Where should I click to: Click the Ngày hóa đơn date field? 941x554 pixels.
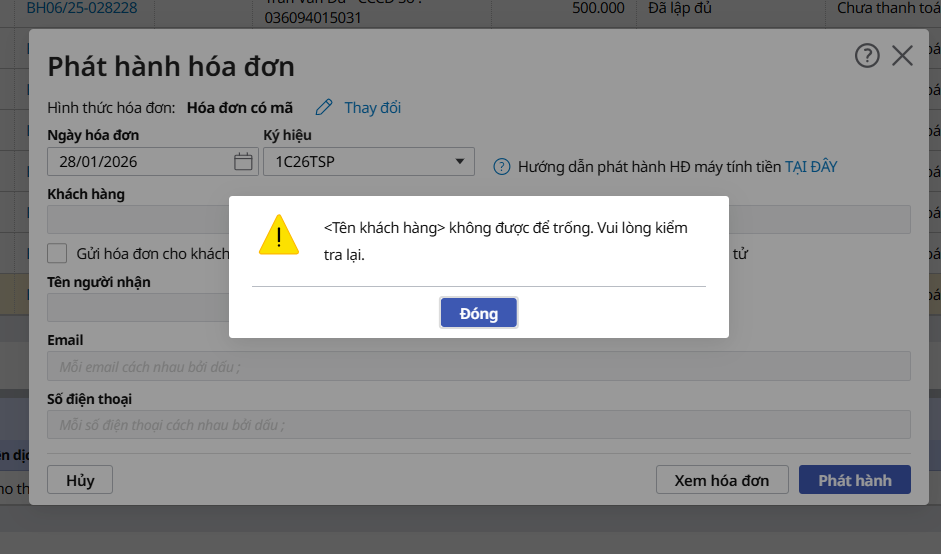tap(140, 161)
